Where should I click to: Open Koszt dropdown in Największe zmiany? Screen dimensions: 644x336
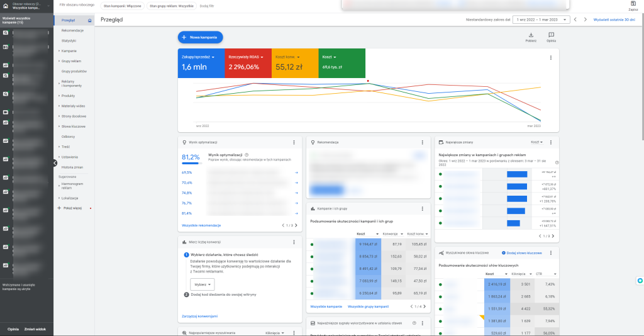[537, 142]
